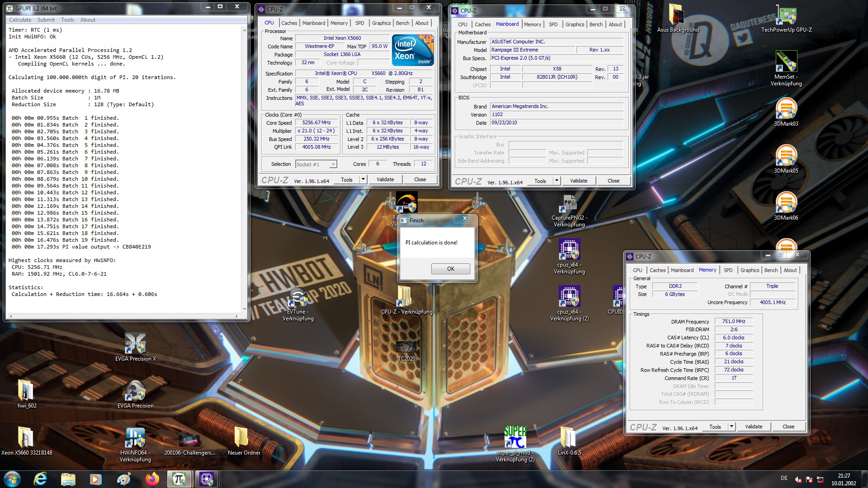The image size is (868, 488).
Task: Open Internet Explorer from taskbar
Action: click(x=40, y=479)
